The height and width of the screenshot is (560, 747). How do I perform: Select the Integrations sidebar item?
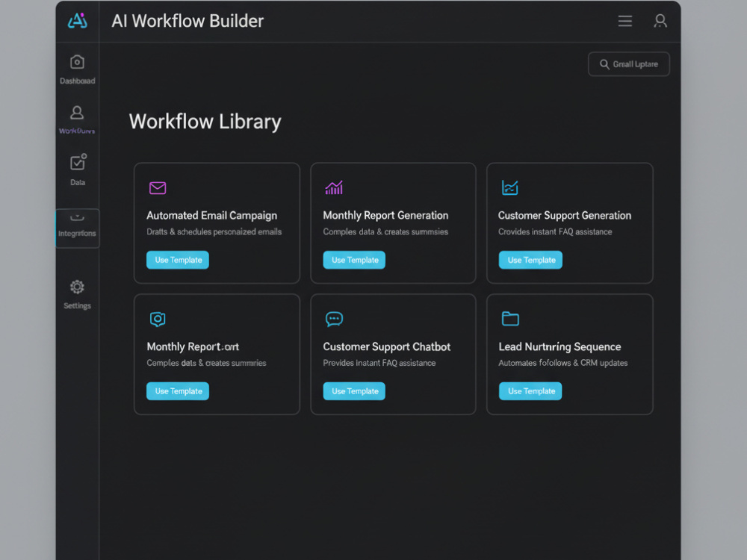pyautogui.click(x=77, y=228)
